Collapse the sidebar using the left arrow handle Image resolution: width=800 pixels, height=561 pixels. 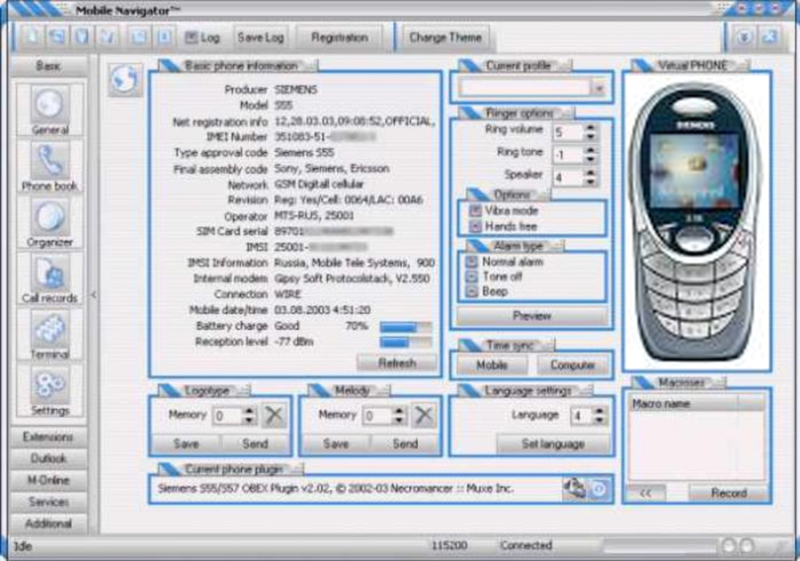coord(93,295)
